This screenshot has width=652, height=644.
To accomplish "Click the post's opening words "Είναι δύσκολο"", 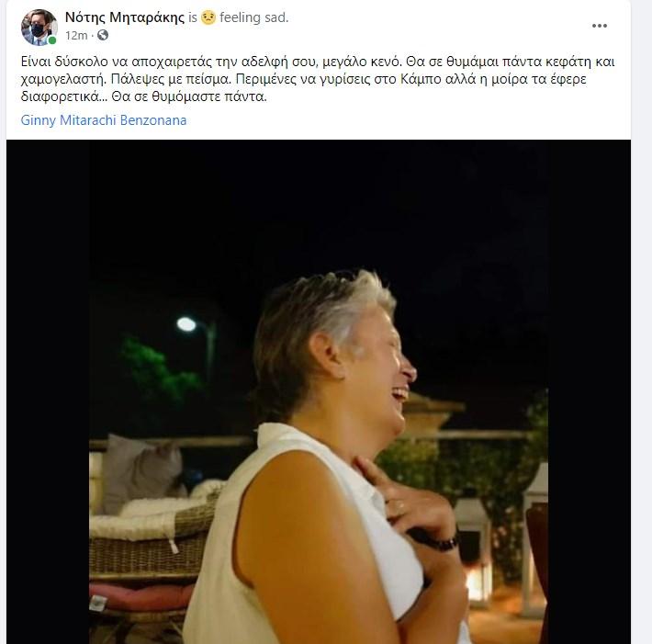I will coord(60,62).
